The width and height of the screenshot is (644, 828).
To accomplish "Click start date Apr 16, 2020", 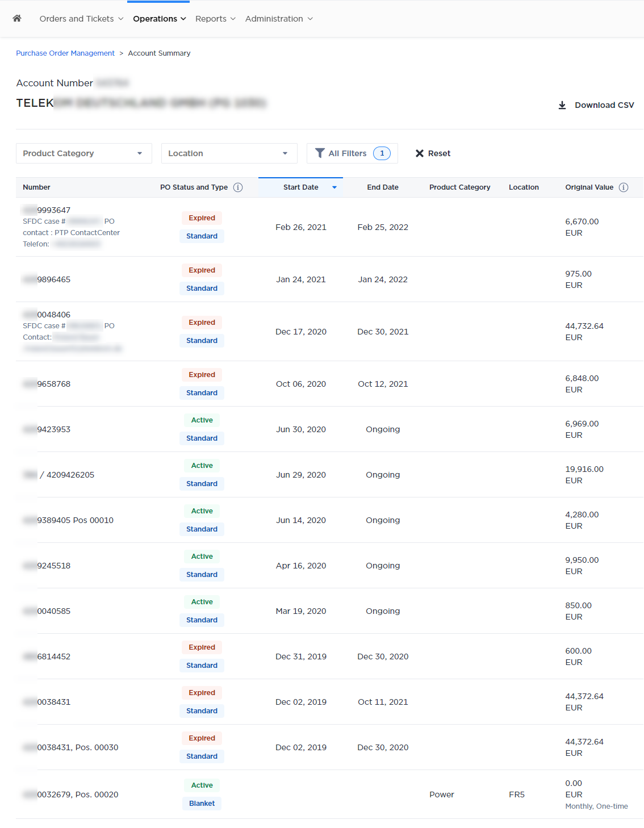I will coord(301,566).
